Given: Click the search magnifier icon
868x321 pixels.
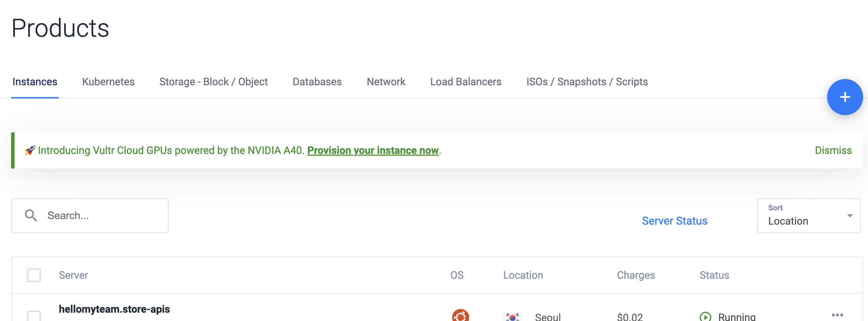Looking at the screenshot, I should [31, 215].
